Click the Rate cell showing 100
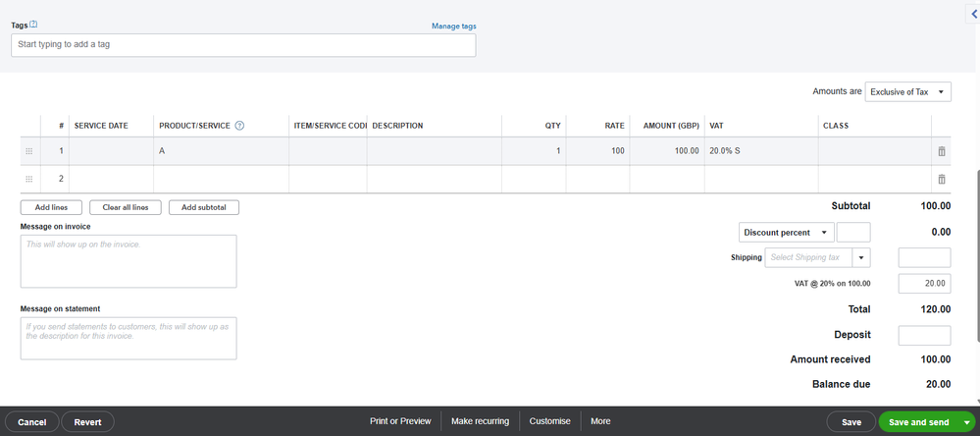 (x=598, y=151)
